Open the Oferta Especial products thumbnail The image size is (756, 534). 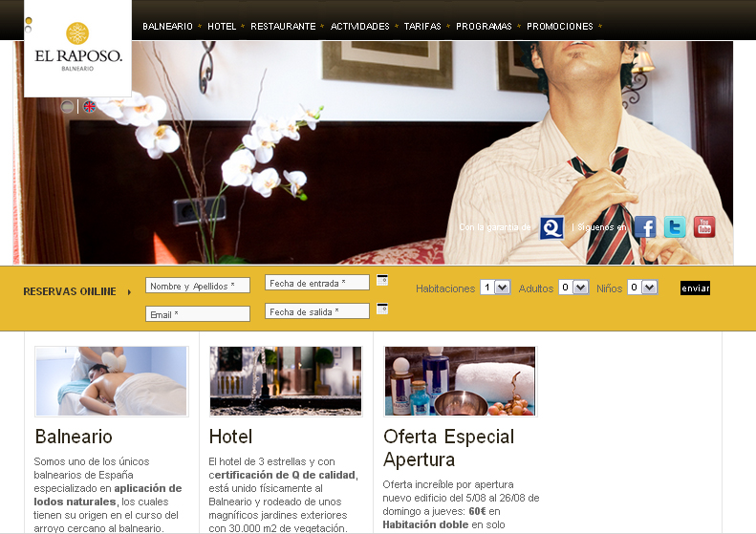pos(460,381)
